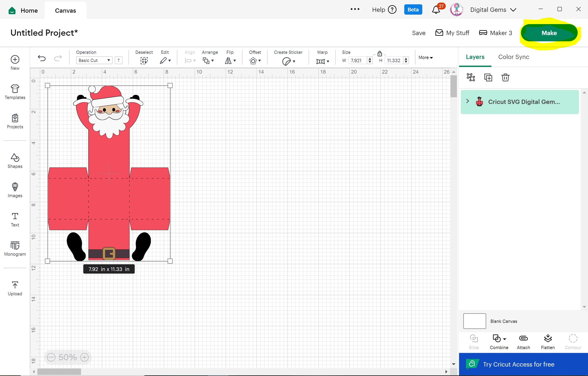Click Try Cricut Access for free

click(518, 364)
